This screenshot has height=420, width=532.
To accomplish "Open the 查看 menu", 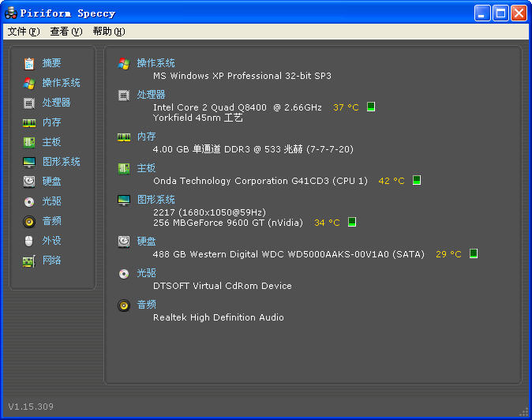I will [66, 32].
